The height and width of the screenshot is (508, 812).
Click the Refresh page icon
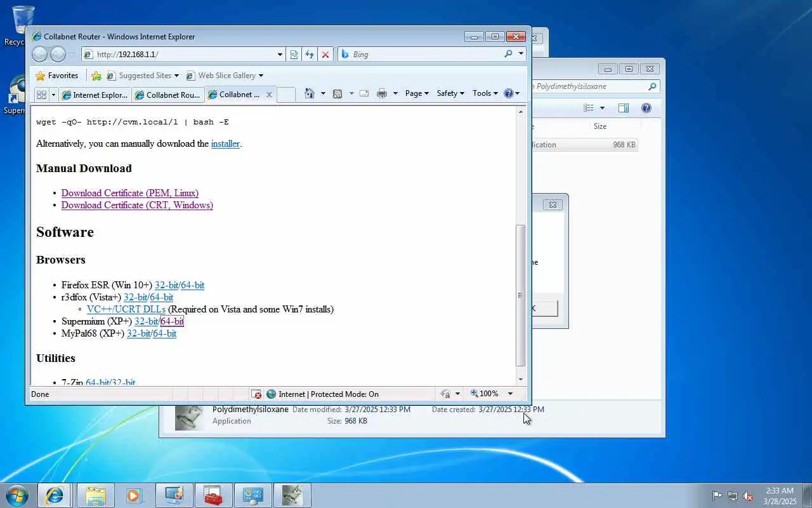click(310, 55)
